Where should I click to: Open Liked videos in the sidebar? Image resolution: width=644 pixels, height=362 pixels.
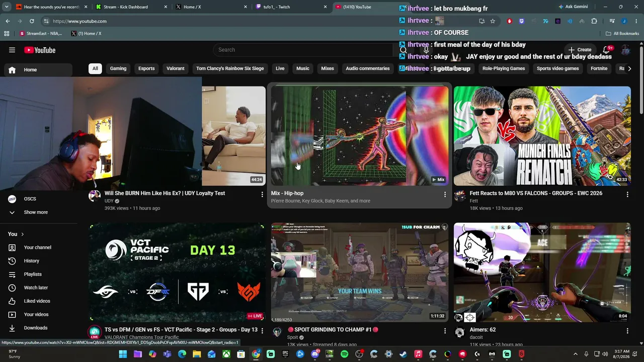39,301
